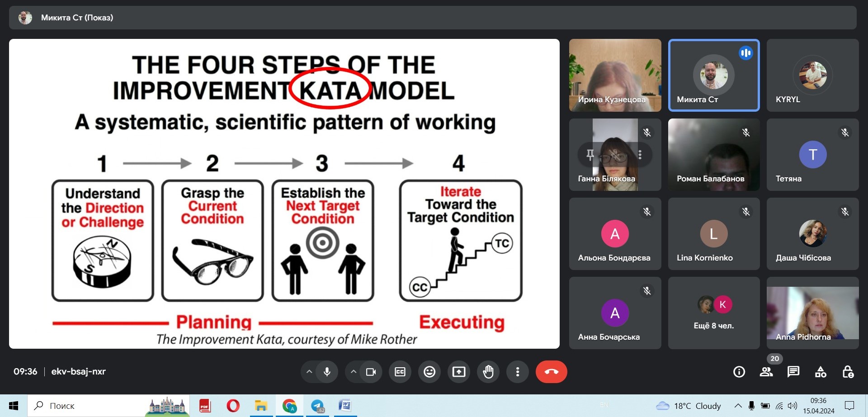Viewport: 868px width, 417px height.
Task: Show the participants list
Action: pos(766,372)
